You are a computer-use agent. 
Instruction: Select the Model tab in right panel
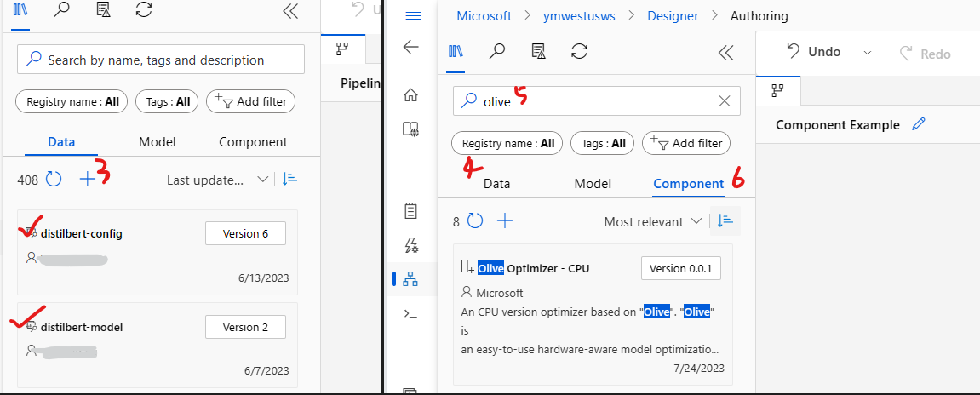(593, 184)
